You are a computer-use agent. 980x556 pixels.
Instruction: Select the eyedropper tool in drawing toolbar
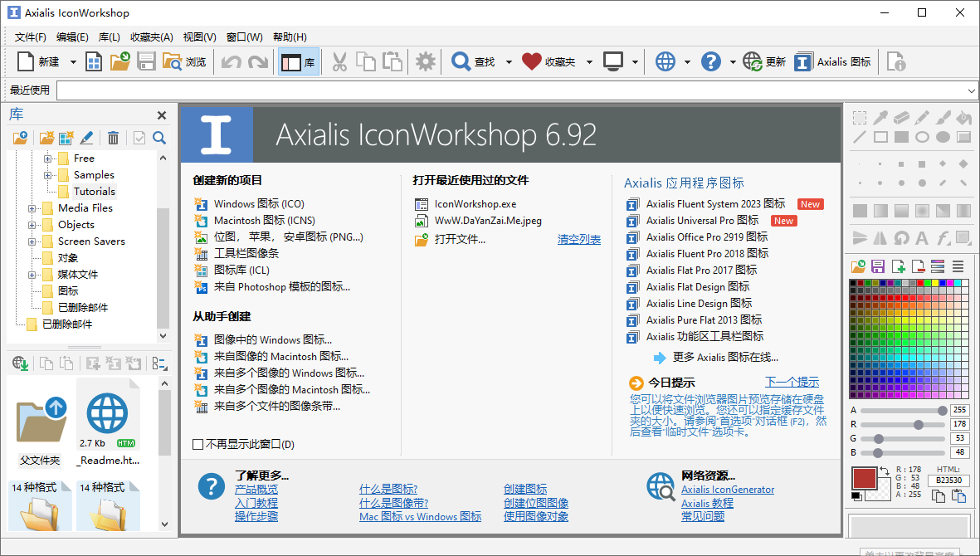[x=880, y=119]
